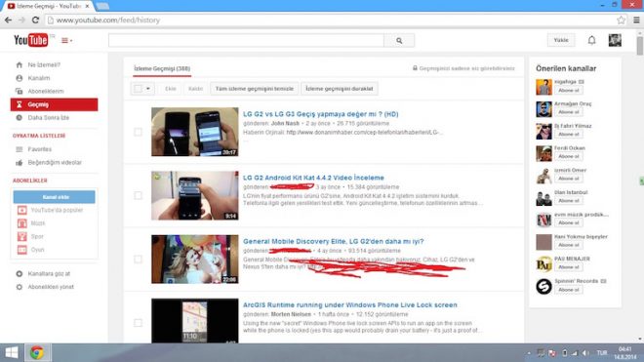Screen dimensions: 644x362
Task: Open John Nash uploader channel
Action: pyautogui.click(x=285, y=123)
